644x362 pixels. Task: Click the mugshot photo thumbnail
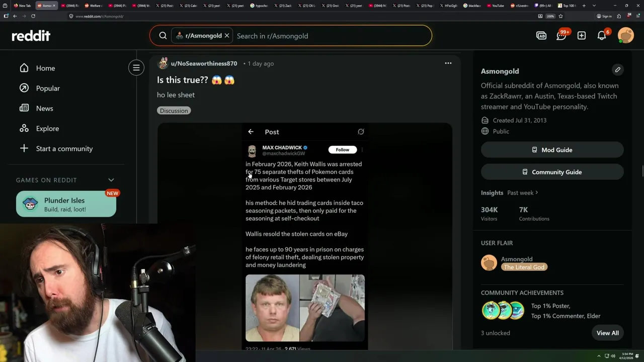tap(272, 308)
